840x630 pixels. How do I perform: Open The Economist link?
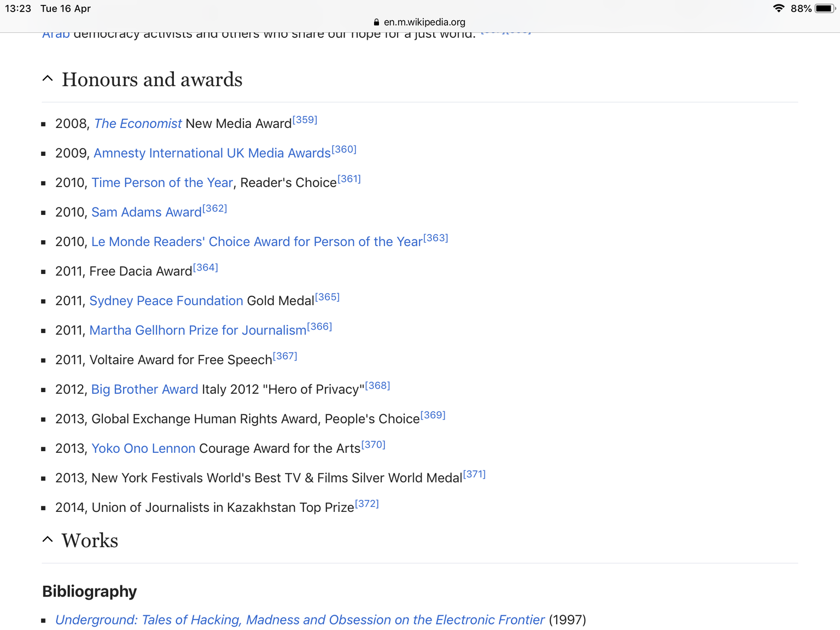pyautogui.click(x=138, y=124)
